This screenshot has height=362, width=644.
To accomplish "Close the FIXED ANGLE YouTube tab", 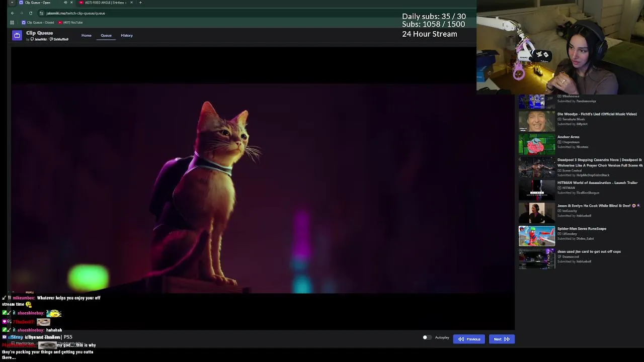I will click(131, 3).
